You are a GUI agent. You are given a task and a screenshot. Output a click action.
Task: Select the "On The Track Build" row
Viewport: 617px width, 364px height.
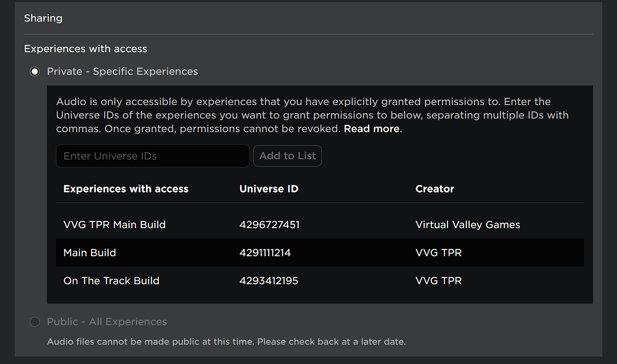tap(111, 280)
